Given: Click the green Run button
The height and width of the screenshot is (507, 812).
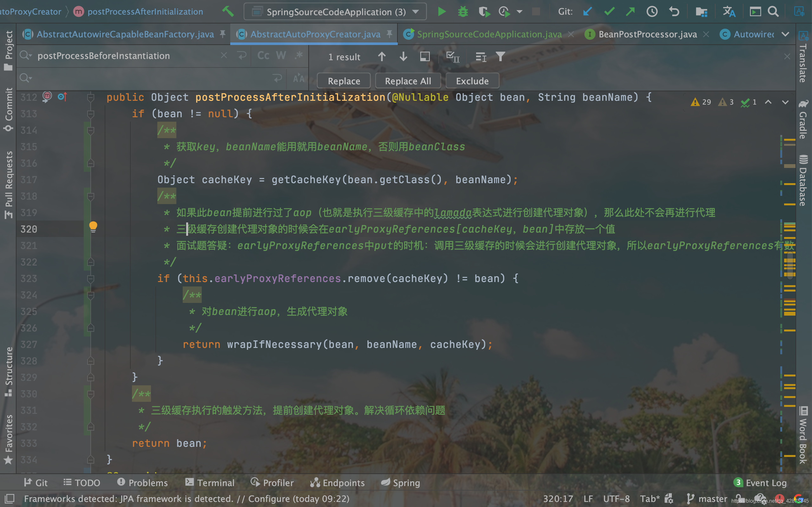Looking at the screenshot, I should pyautogui.click(x=442, y=12).
